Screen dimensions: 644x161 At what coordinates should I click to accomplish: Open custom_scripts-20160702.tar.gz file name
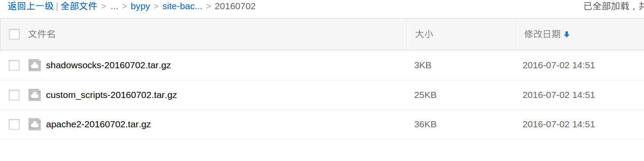click(x=111, y=95)
